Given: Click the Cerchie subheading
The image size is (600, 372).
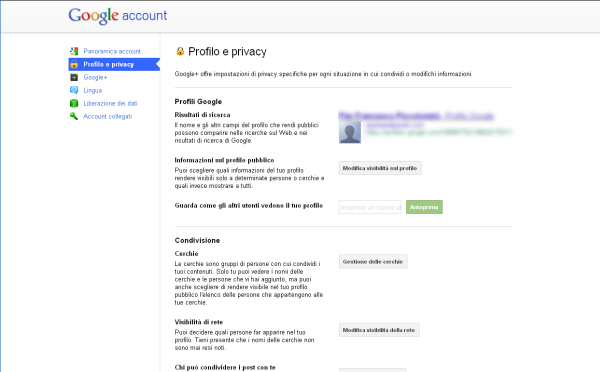Looking at the screenshot, I should [x=186, y=253].
